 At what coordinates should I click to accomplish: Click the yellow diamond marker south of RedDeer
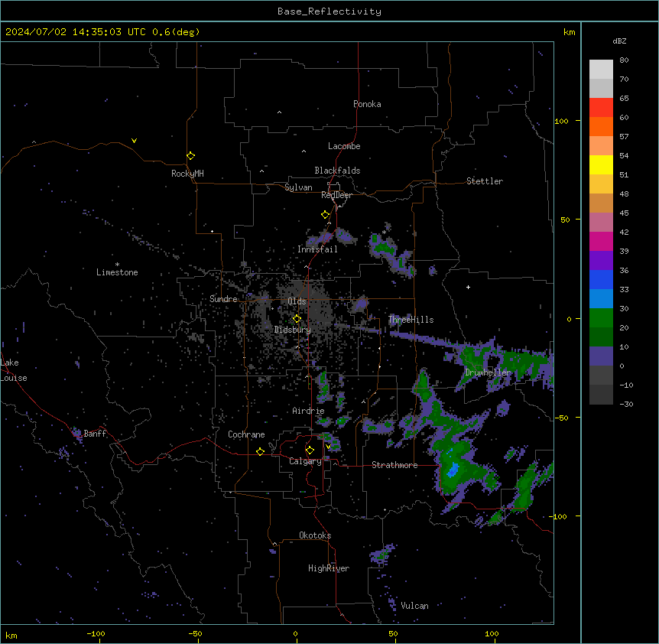point(325,215)
